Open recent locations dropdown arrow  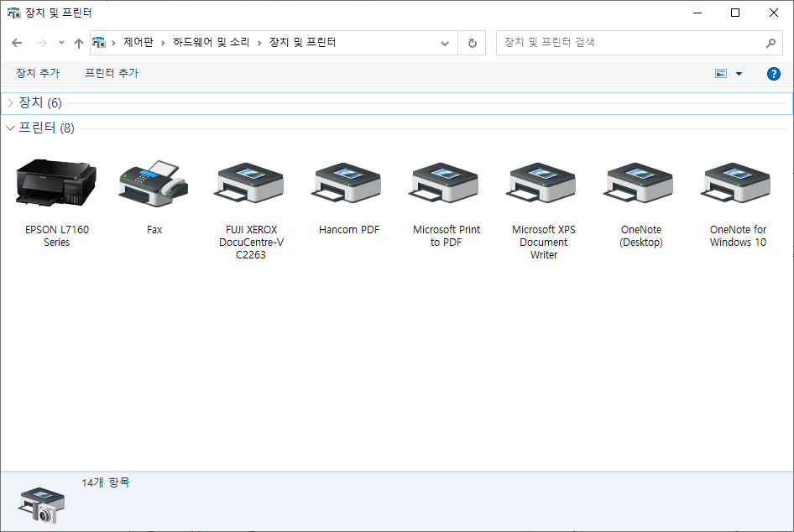coord(61,43)
